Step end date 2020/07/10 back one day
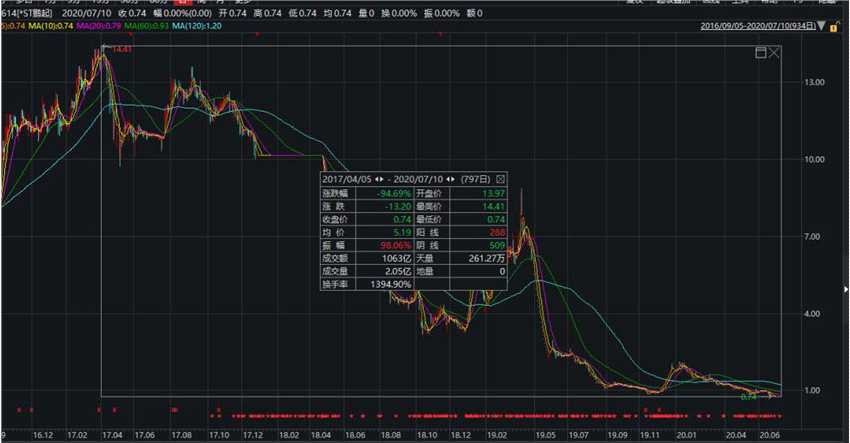The width and height of the screenshot is (850, 443). click(x=448, y=179)
